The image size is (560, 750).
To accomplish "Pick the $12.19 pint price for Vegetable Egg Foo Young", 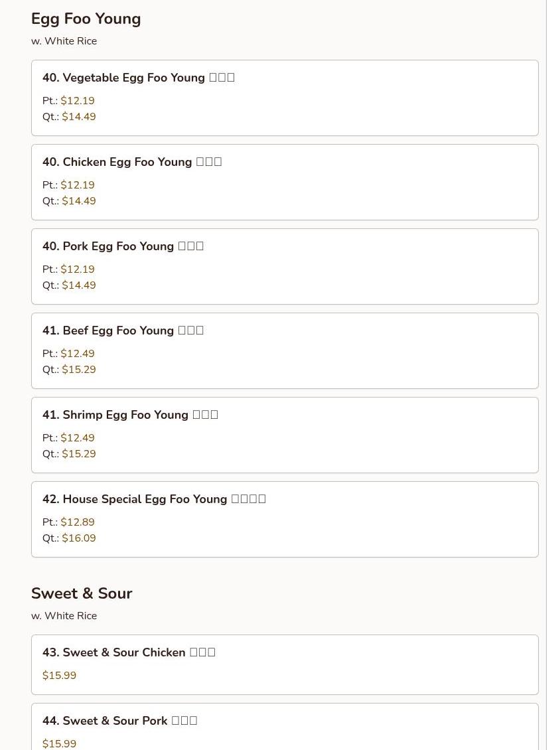I will pos(78,101).
